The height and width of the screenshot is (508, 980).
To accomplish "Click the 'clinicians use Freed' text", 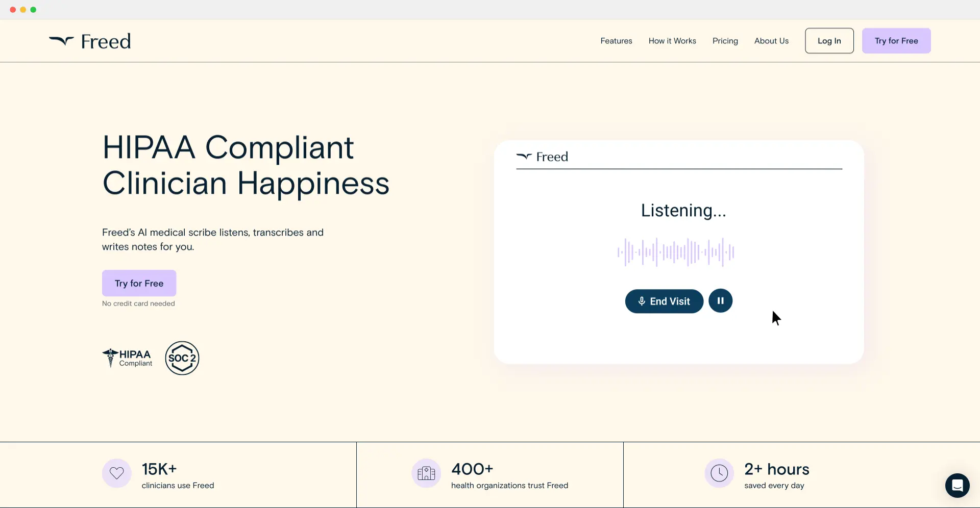I will point(178,486).
